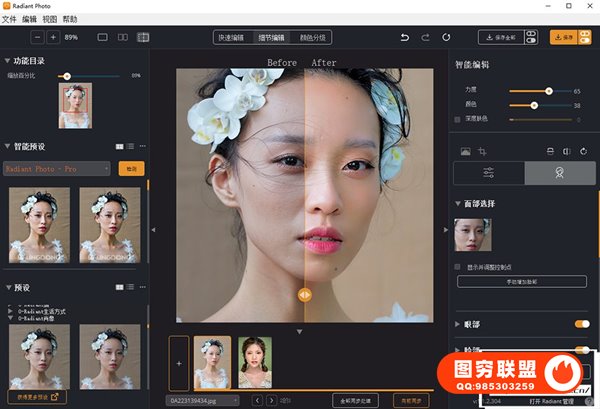
Task: Click the zoom in plus button
Action: pos(53,37)
